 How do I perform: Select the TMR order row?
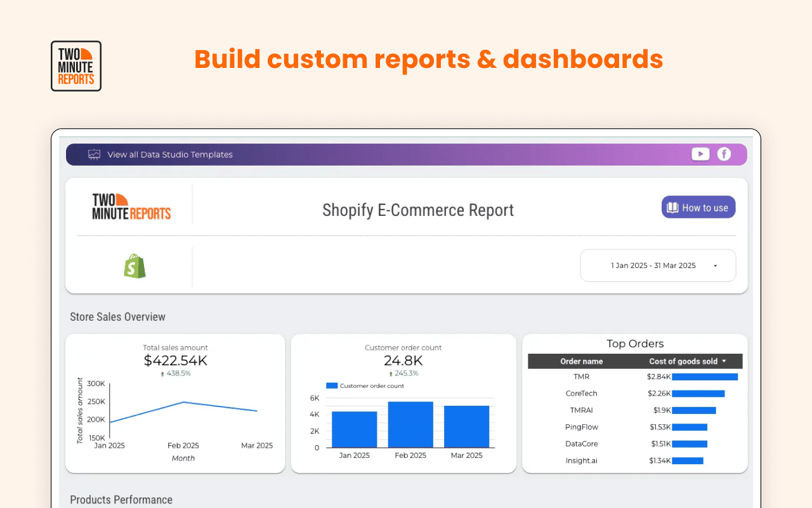click(x=635, y=377)
